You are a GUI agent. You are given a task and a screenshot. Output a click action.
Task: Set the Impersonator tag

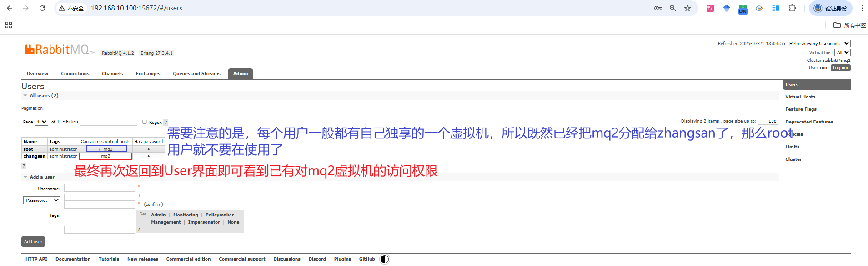click(204, 222)
